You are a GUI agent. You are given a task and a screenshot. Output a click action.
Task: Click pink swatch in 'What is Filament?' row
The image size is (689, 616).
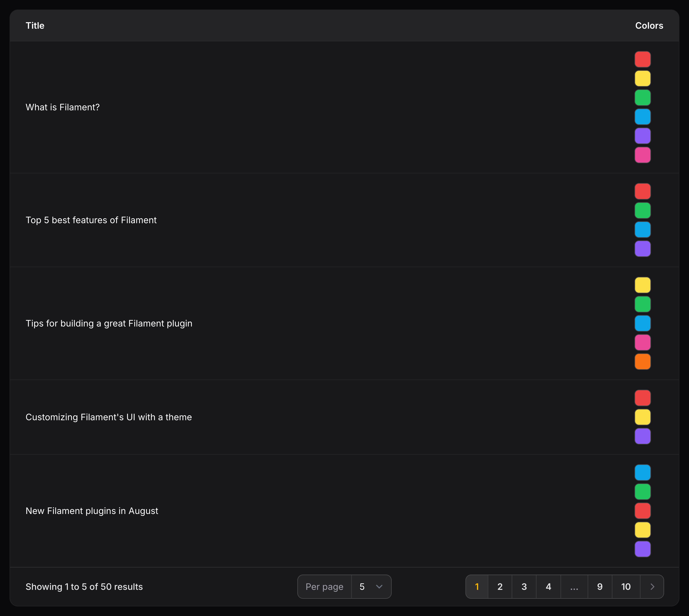(x=643, y=155)
